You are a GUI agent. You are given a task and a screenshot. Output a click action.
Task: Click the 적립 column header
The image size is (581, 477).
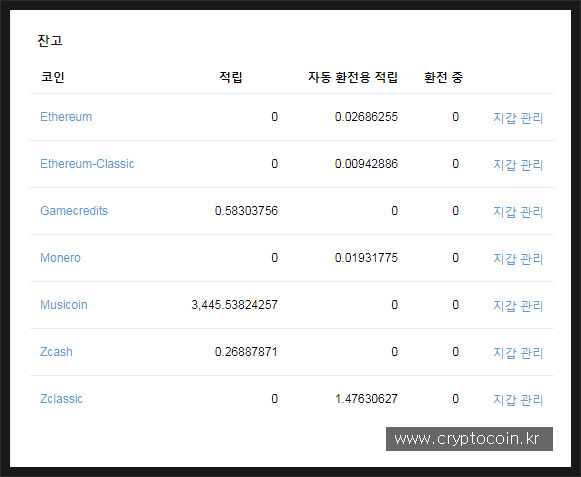tap(231, 77)
